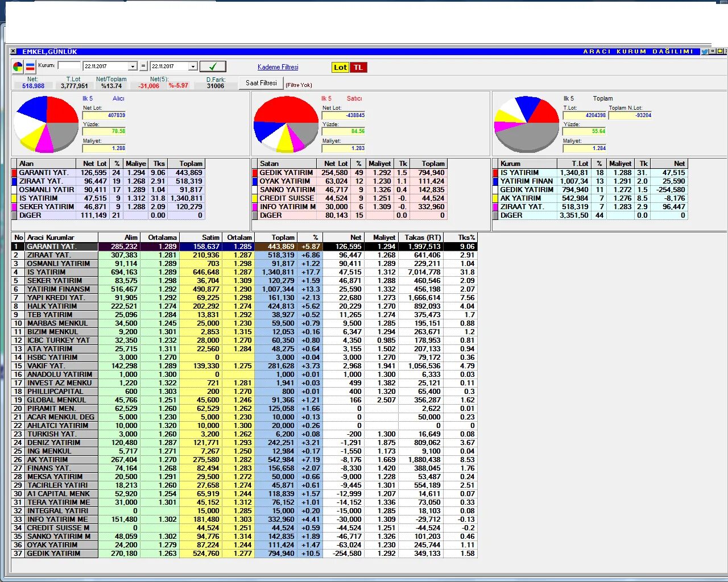Select OSMANLI YATIRIM row in main table
728x582 pixels.
(x=245, y=264)
